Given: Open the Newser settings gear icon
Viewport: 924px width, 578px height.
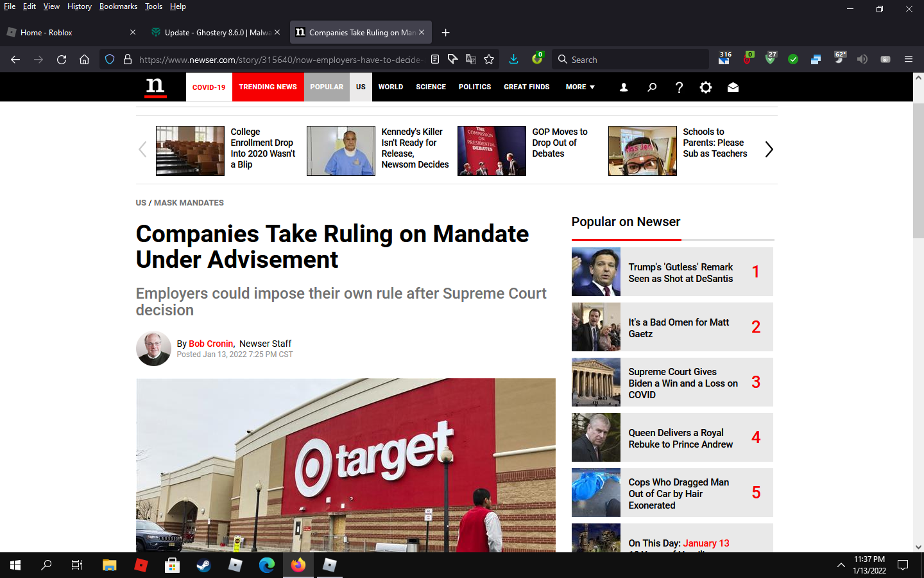Looking at the screenshot, I should pos(706,87).
